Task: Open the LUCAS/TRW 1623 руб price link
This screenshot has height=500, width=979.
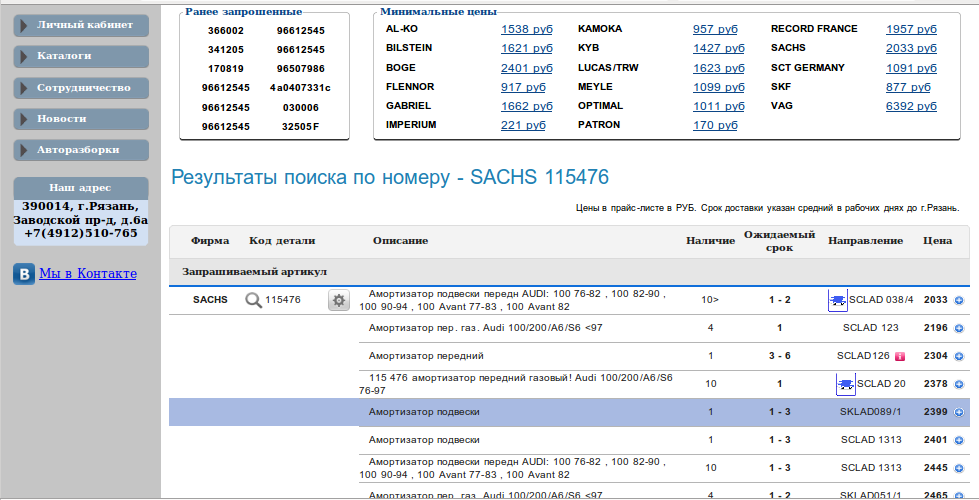Action: [719, 68]
